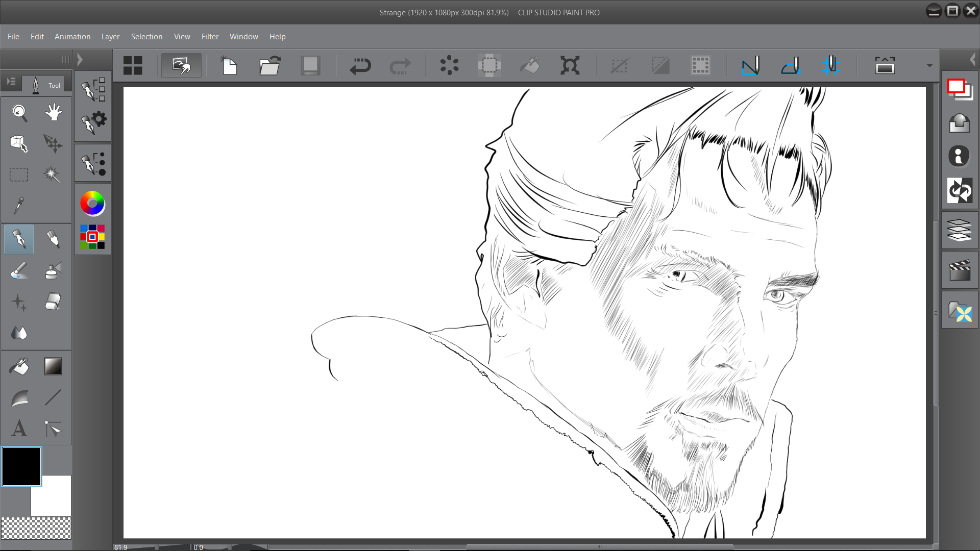This screenshot has width=980, height=551.
Task: Select the Move layer tool
Action: 53,143
